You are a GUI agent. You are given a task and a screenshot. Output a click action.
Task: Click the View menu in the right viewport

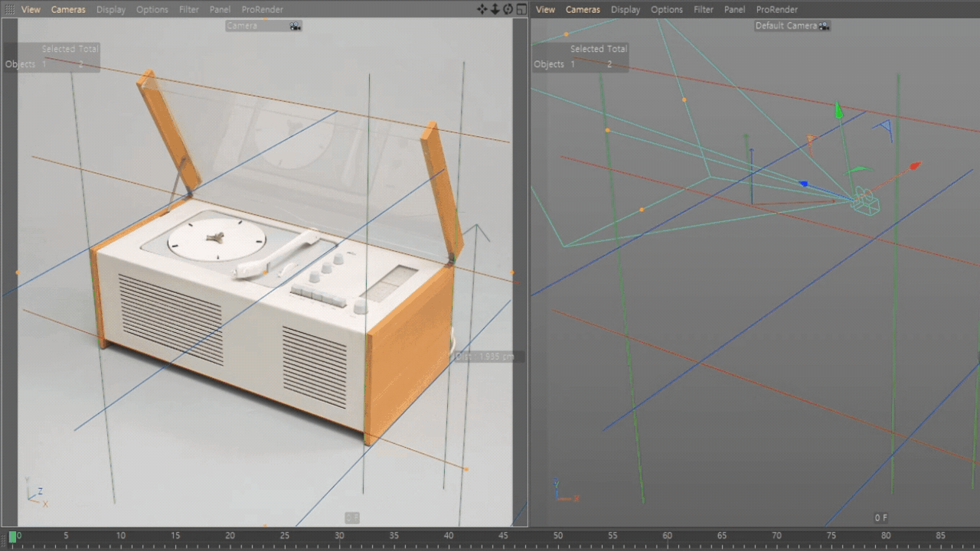pos(545,10)
